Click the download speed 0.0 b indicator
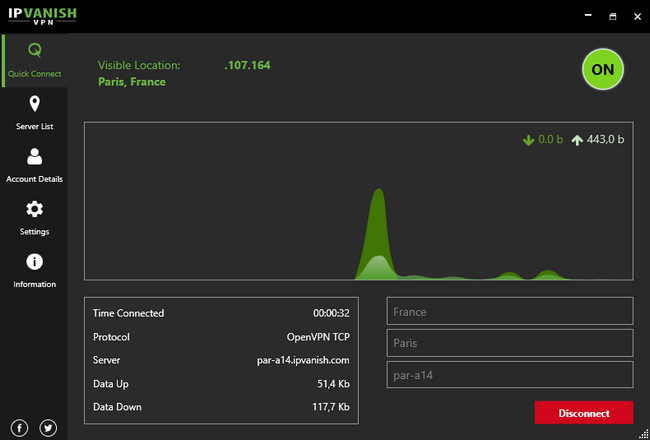Screen dimensions: 650x440 point(543,140)
